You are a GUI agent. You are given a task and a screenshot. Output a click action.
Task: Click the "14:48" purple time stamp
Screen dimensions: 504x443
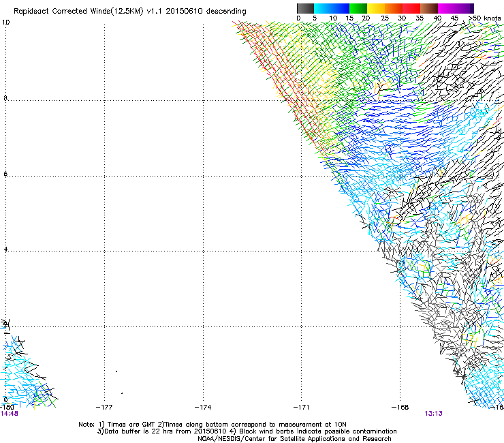click(x=9, y=414)
